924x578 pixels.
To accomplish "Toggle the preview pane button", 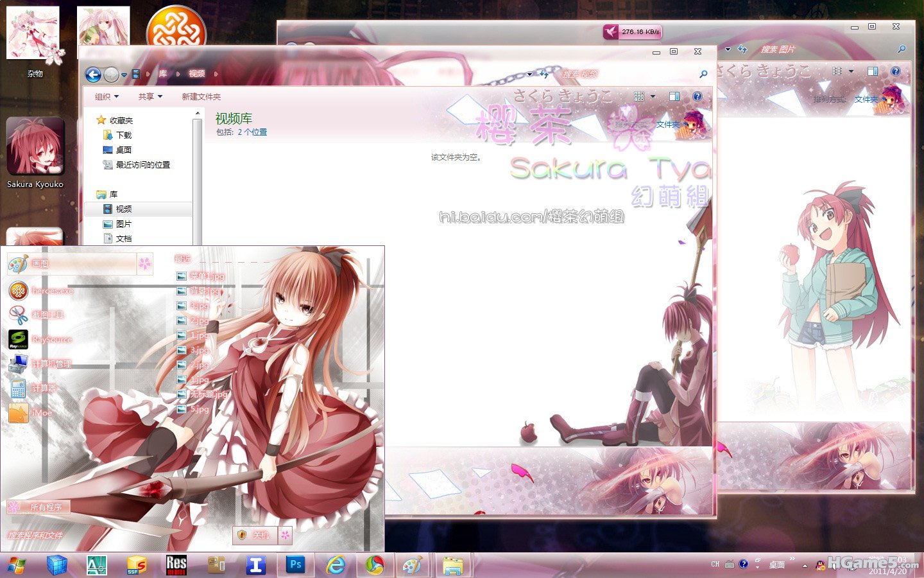I will [x=674, y=96].
